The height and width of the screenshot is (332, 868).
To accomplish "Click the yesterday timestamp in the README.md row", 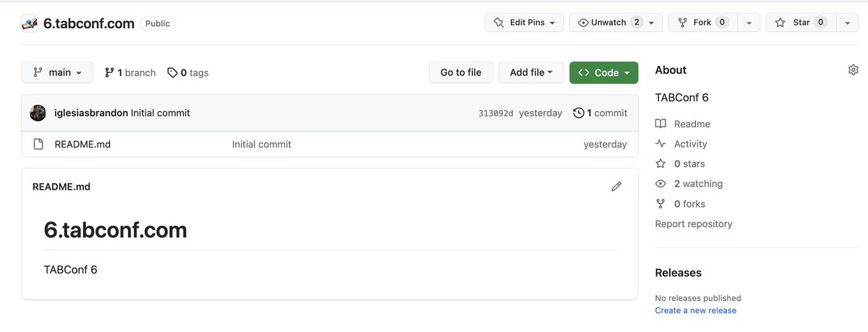I will pyautogui.click(x=605, y=144).
